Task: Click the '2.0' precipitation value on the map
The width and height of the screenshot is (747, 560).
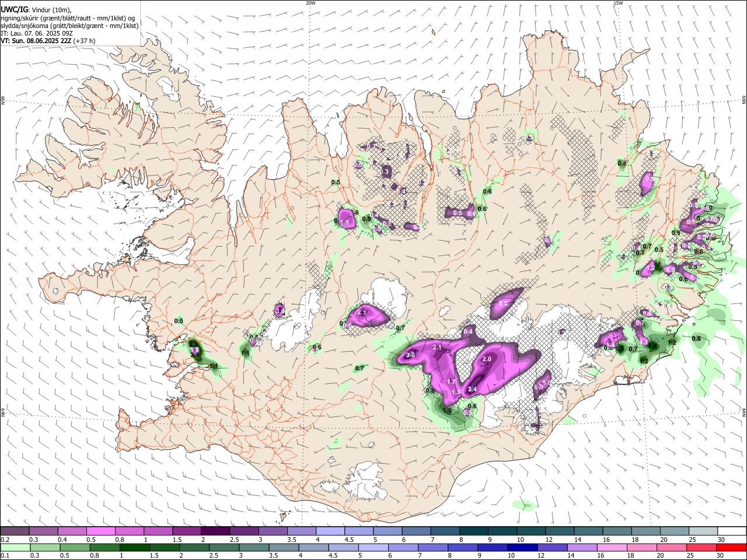Action: pyautogui.click(x=487, y=359)
